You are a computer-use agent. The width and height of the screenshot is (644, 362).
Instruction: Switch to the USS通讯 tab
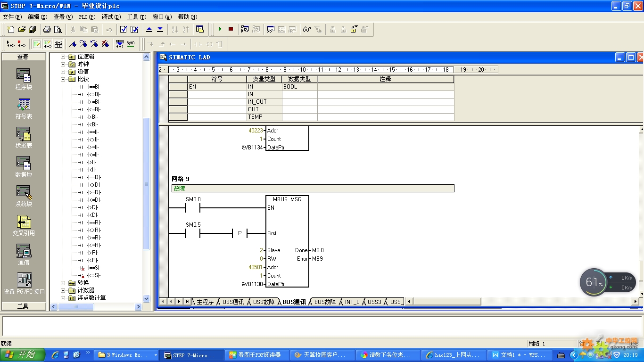233,302
